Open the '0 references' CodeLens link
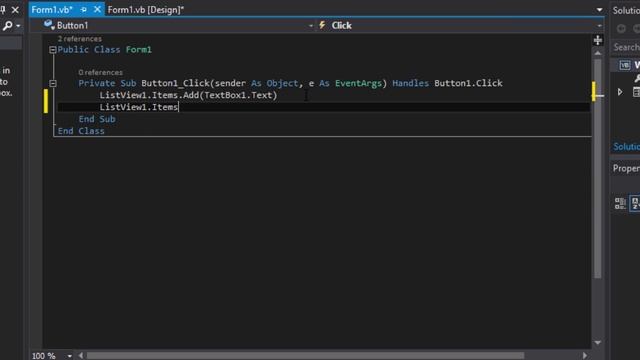 coord(100,72)
